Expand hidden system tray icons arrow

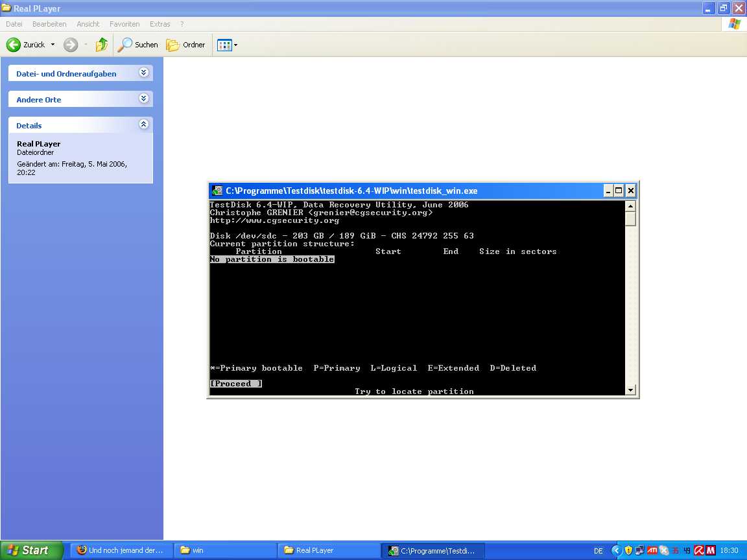[616, 551]
